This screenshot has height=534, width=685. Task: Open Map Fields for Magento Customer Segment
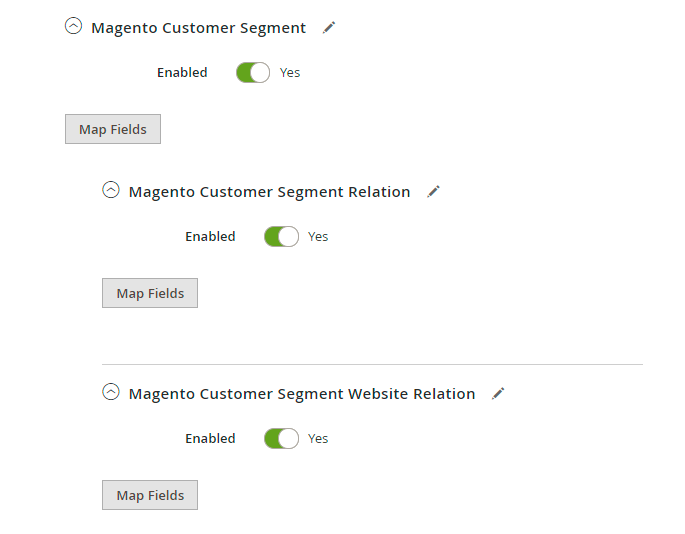click(x=113, y=130)
